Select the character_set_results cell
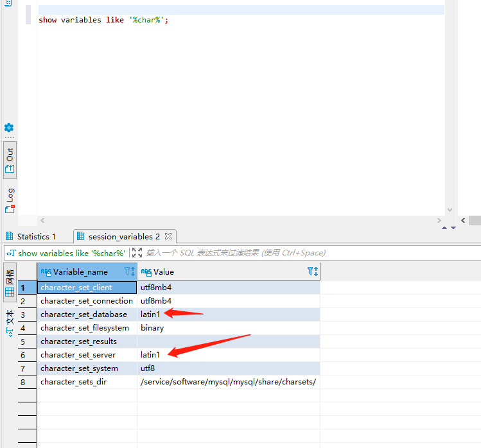Image resolution: width=481 pixels, height=448 pixels. [87, 341]
